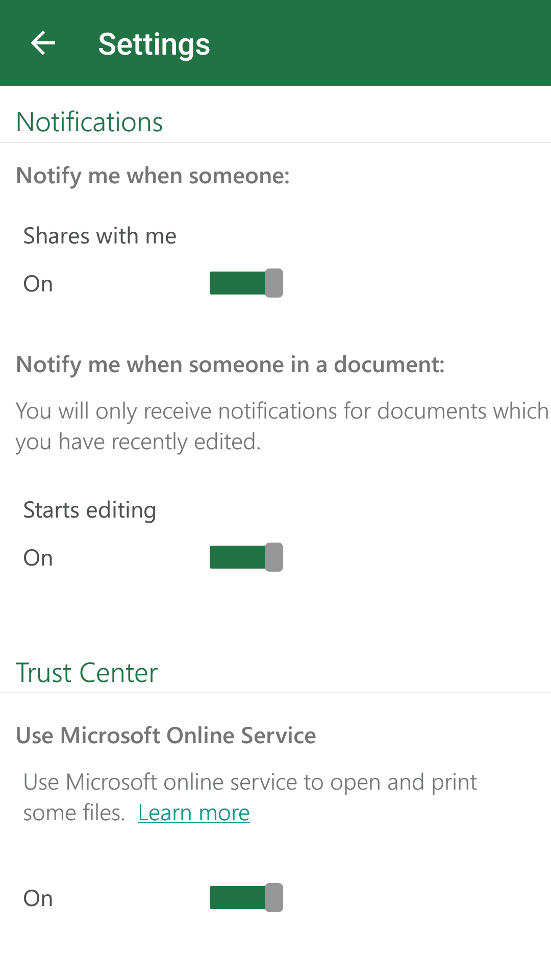Image resolution: width=551 pixels, height=980 pixels.
Task: Open the Learn more link
Action: tap(194, 813)
